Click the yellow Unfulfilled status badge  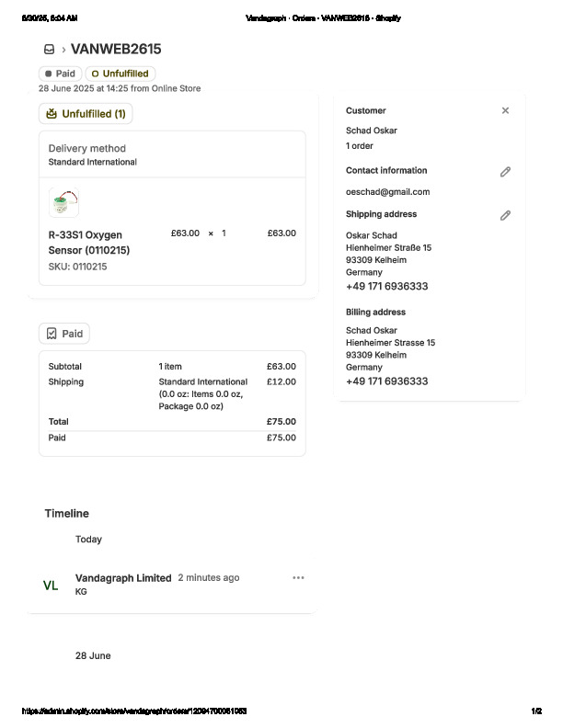[x=121, y=74]
